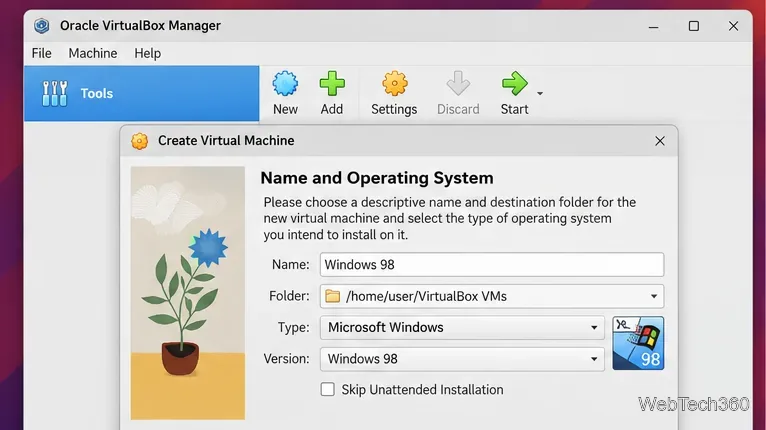This screenshot has width=766, height=430.
Task: Select the Tools entry in the sidebar
Action: (x=142, y=93)
